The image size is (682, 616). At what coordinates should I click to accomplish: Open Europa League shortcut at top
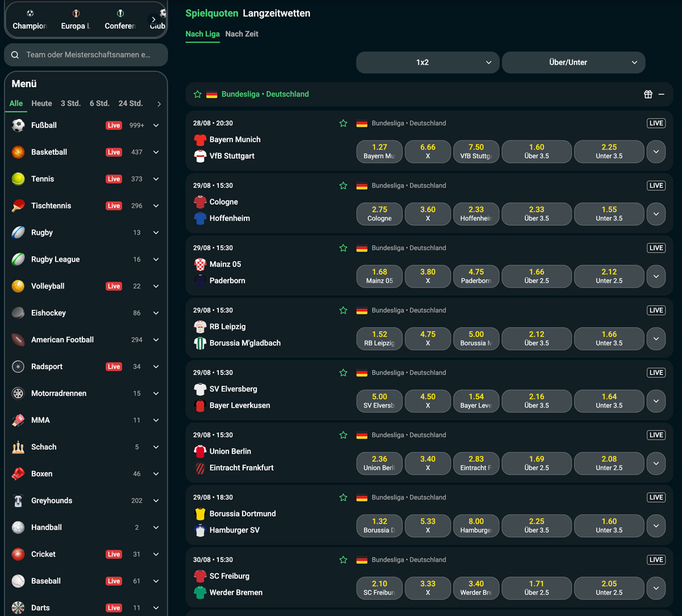76,20
